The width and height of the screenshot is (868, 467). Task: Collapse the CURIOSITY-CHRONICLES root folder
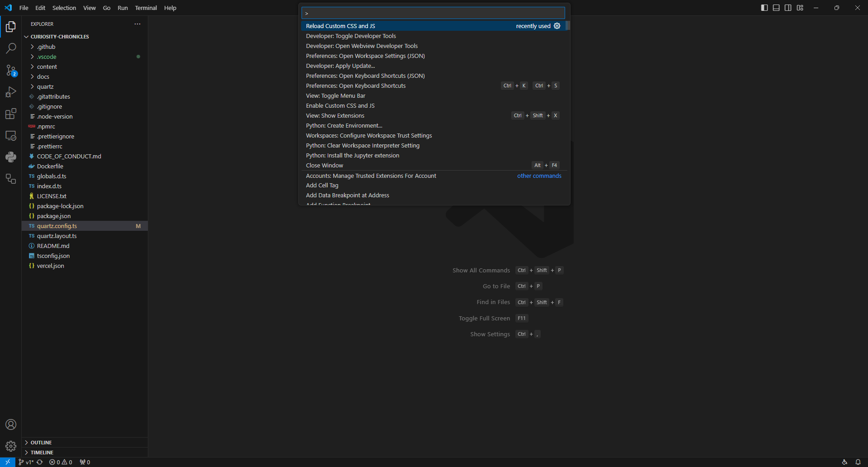[85, 37]
